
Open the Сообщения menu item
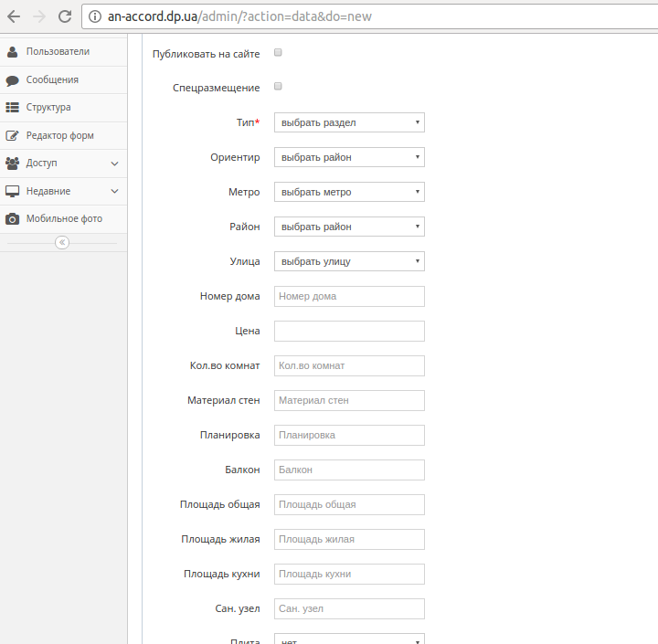point(52,80)
